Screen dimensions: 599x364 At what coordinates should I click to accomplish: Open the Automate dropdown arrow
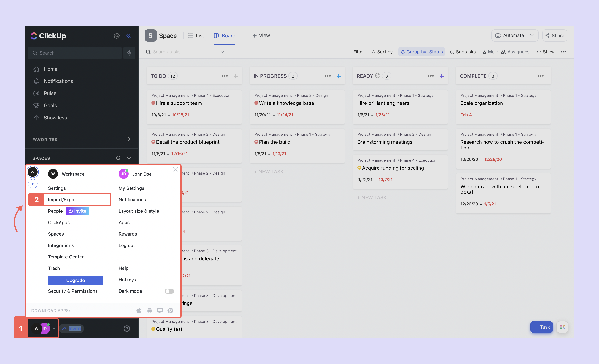click(x=532, y=35)
